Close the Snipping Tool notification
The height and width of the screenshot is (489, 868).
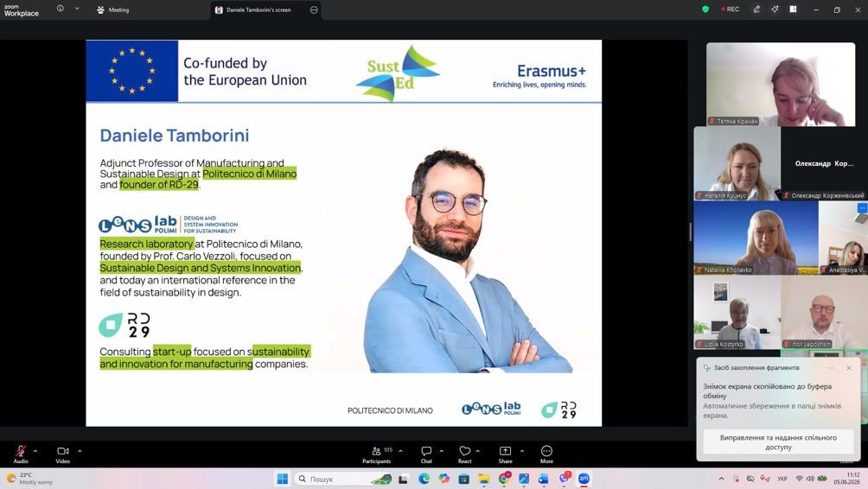(849, 368)
